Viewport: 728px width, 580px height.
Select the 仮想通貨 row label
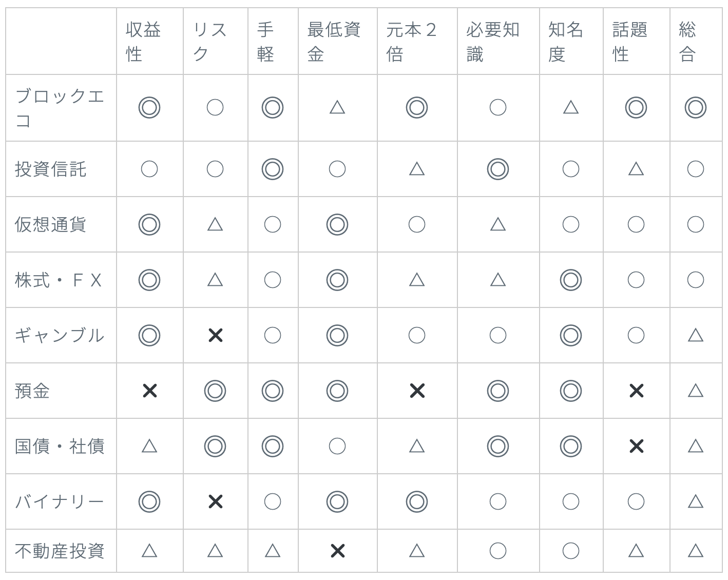coord(50,224)
